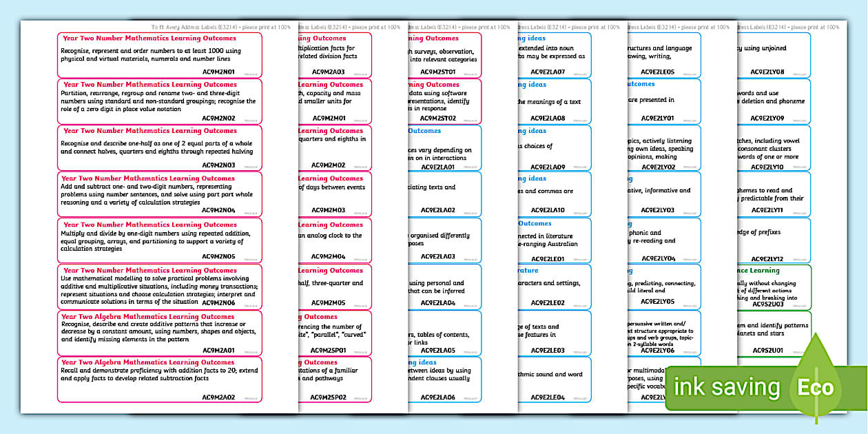The height and width of the screenshot is (434, 868).
Task: Select the AC9M2N06 mathematical modelling label
Action: 159,286
